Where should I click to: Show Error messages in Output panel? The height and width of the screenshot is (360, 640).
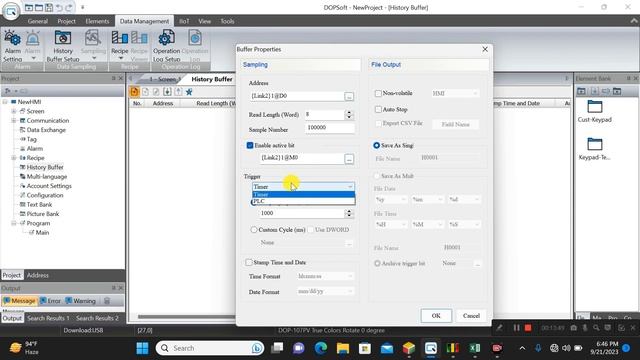[x=51, y=301]
